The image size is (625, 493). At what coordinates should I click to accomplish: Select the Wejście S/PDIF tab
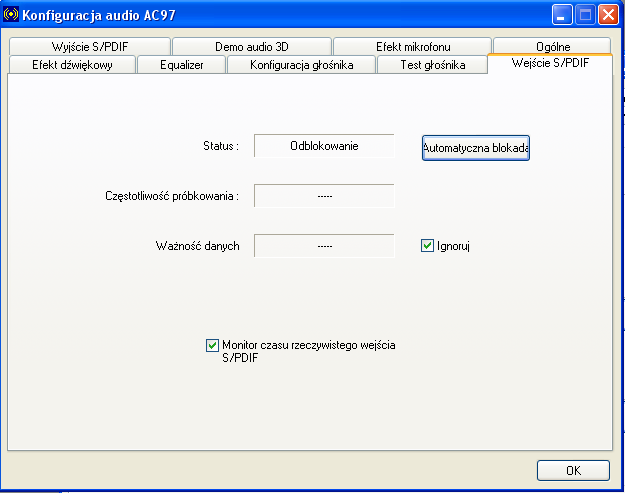coord(550,63)
